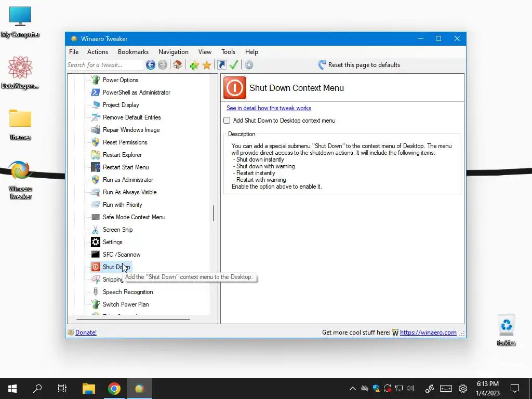Click the Speech Recognition microphone icon
The width and height of the screenshot is (532, 399).
96,292
